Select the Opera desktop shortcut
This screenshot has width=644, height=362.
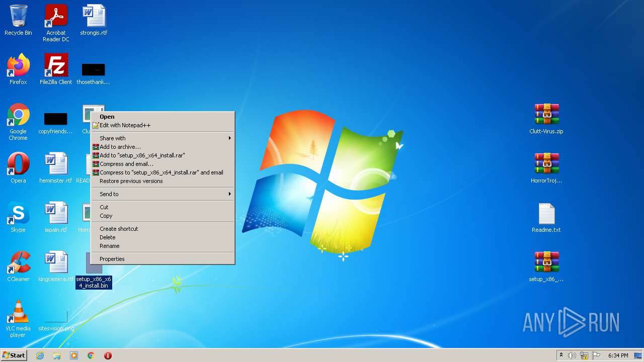coord(18,168)
